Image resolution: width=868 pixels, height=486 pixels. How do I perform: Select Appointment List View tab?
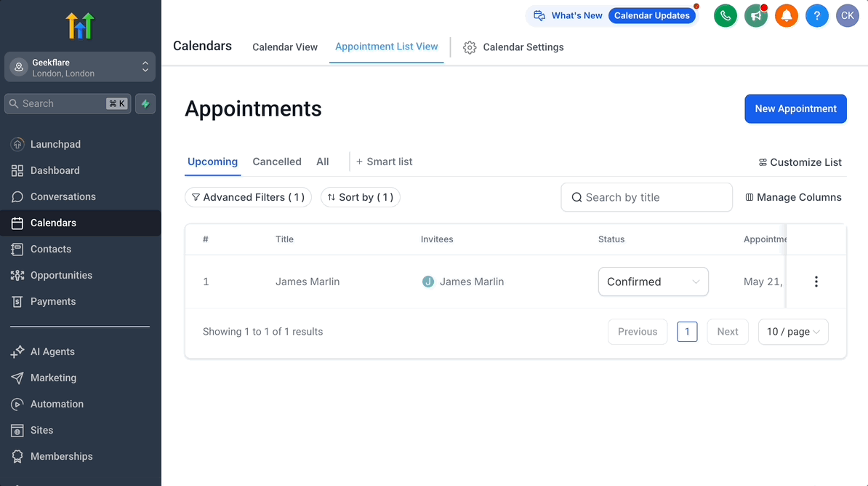387,47
